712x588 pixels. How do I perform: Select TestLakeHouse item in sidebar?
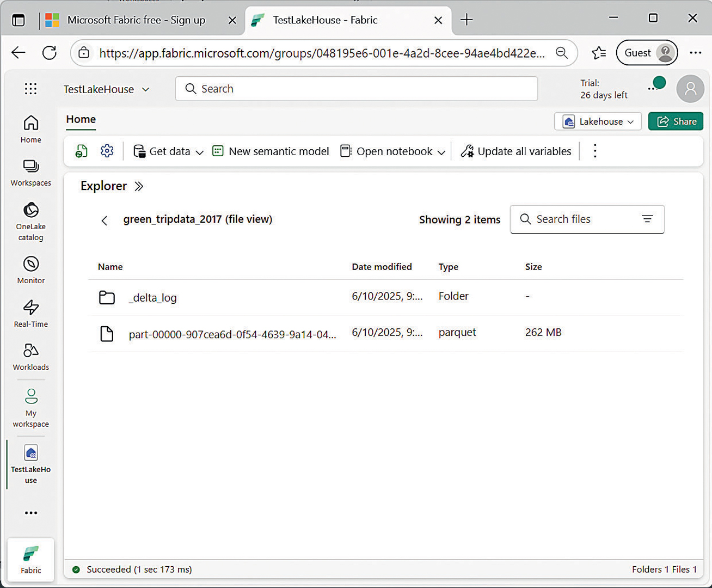tap(31, 464)
